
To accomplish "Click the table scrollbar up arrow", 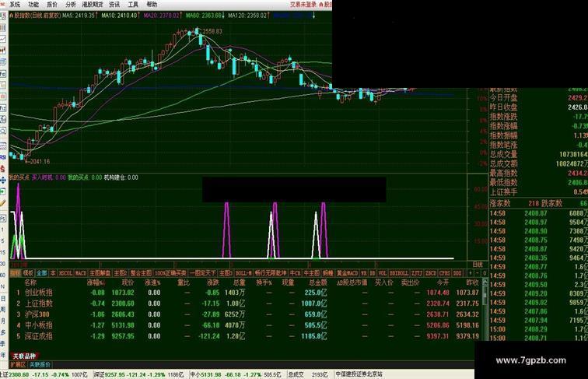I will point(484,282).
